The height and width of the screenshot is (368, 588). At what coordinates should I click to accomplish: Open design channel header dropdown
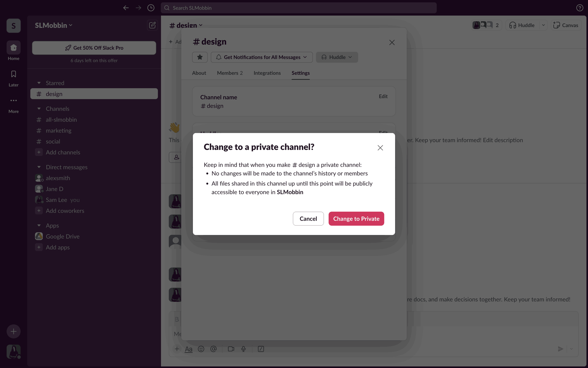(186, 25)
